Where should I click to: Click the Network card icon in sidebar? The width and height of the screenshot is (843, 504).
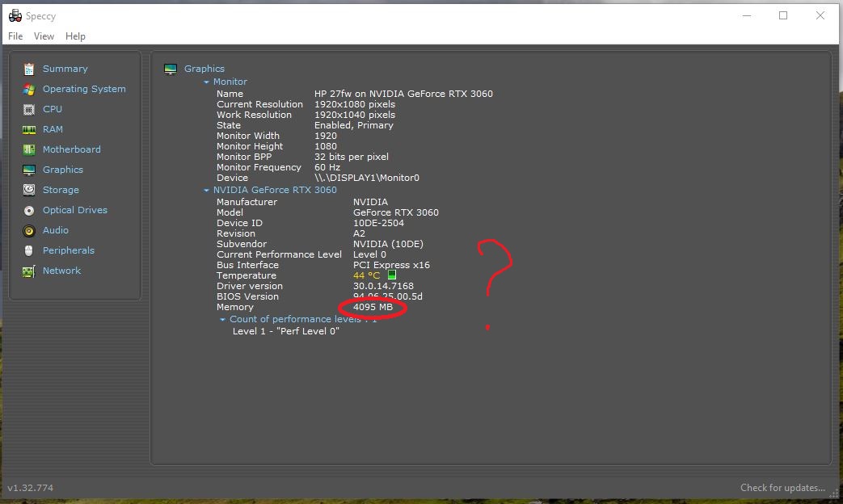tap(29, 271)
